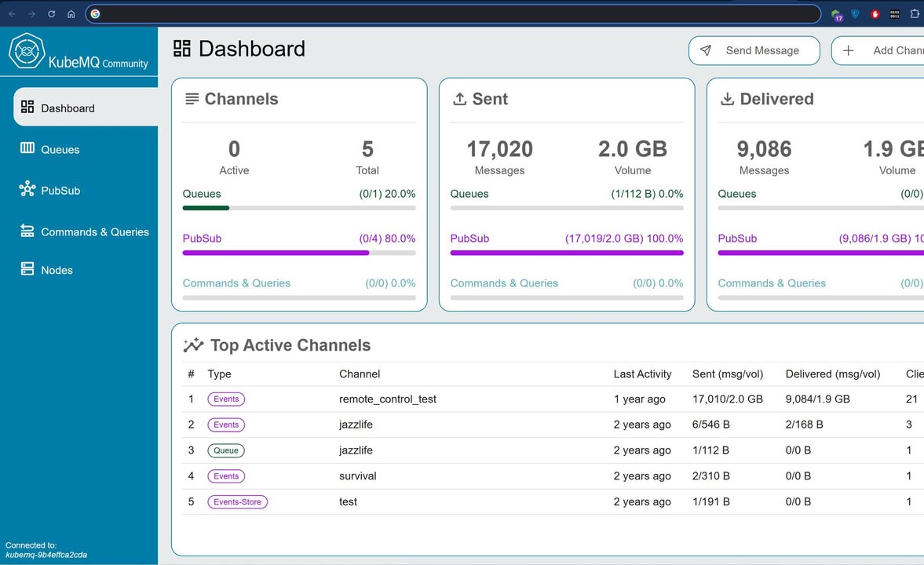Click the Events tag for remote_control_test

(x=226, y=399)
